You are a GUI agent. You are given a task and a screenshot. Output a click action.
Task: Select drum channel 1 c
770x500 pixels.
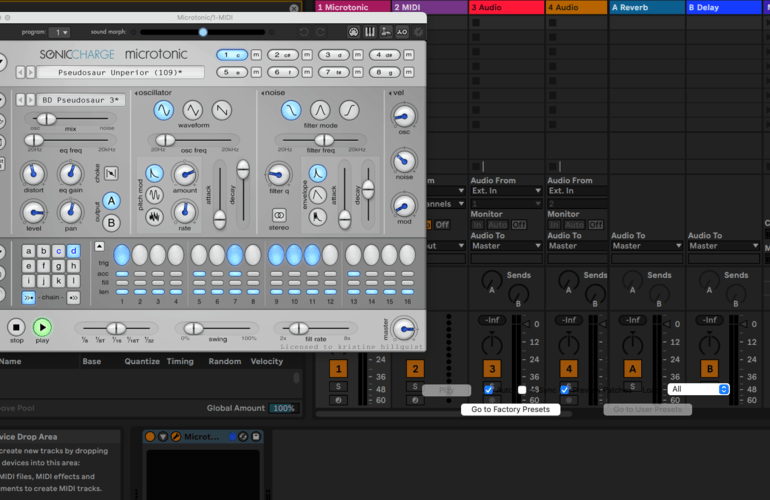(x=232, y=55)
